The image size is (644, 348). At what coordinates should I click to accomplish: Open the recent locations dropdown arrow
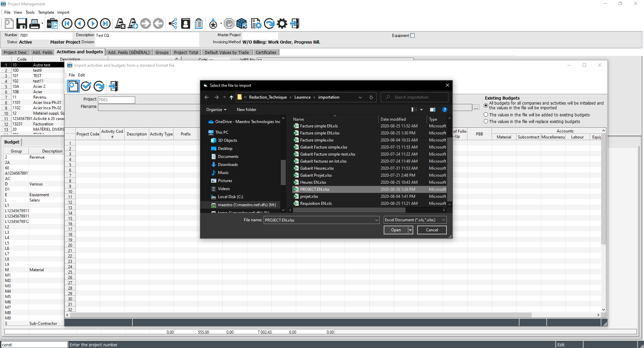224,97
